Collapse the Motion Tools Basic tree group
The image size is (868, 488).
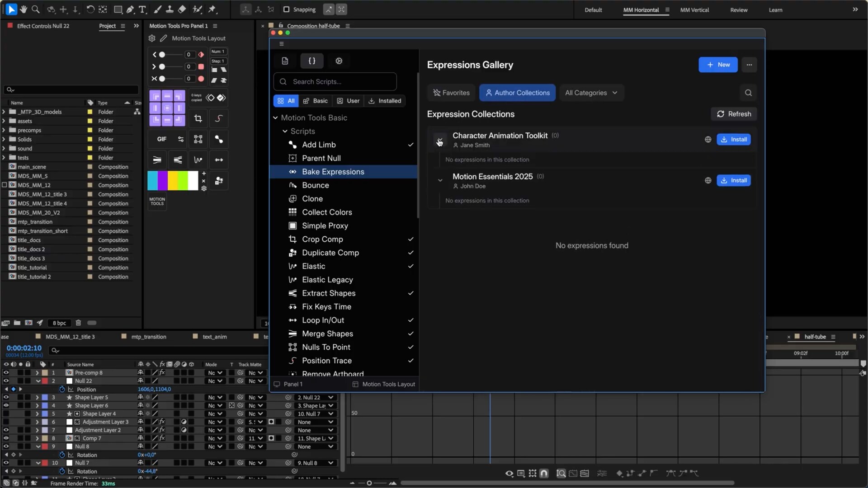click(275, 117)
